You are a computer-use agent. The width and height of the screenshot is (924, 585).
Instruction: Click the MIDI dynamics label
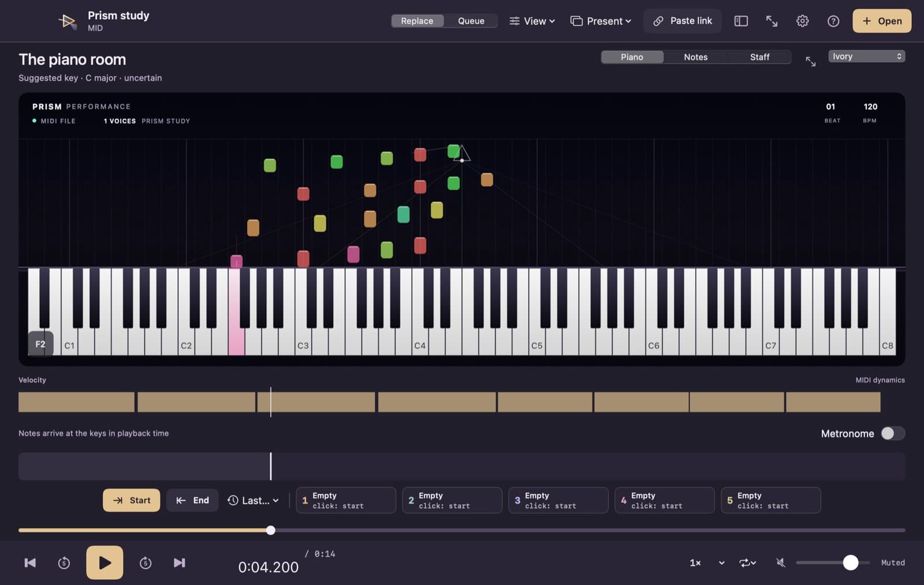pyautogui.click(x=880, y=380)
